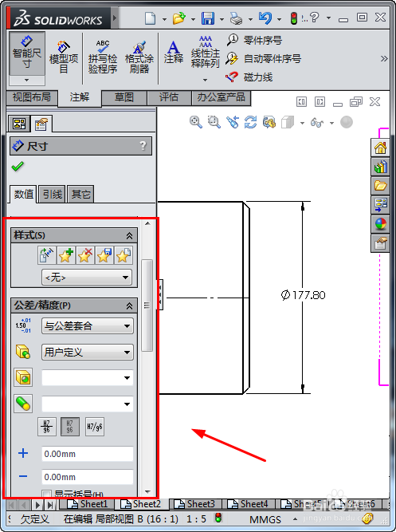The image size is (396, 532).
Task: Open the 其它 property tab
Action: [80, 195]
